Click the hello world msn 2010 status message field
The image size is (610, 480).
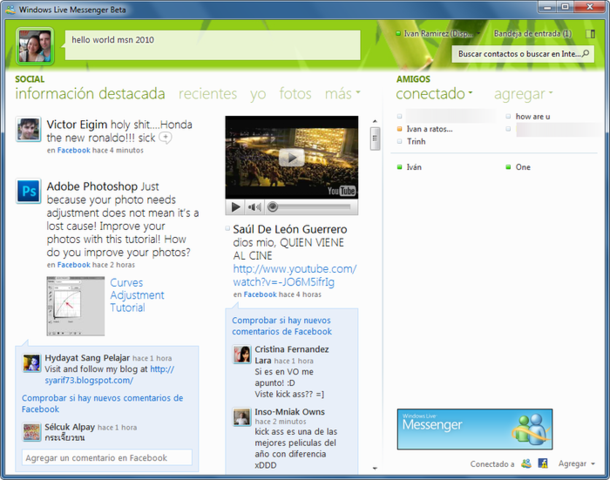pos(212,46)
